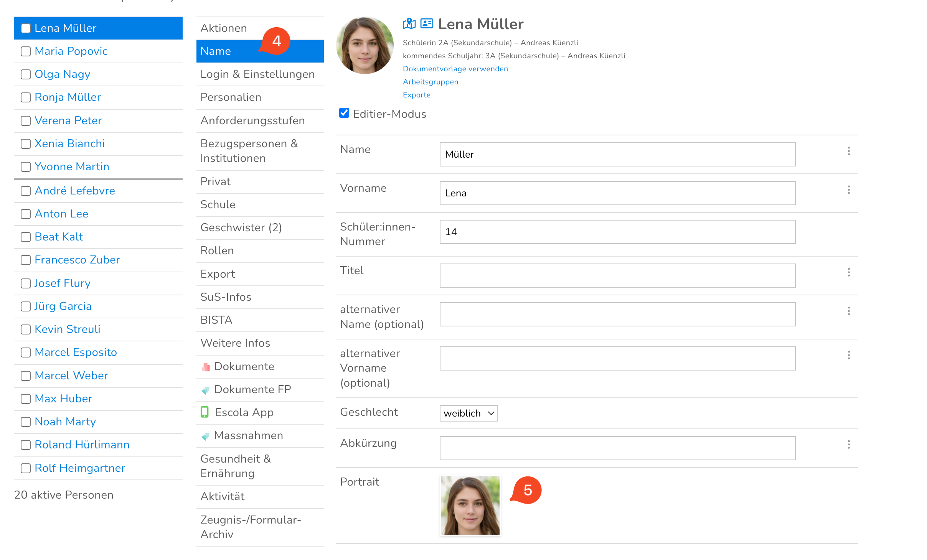Click the Portrait photo thumbnail
This screenshot has height=560, width=927.
[470, 506]
